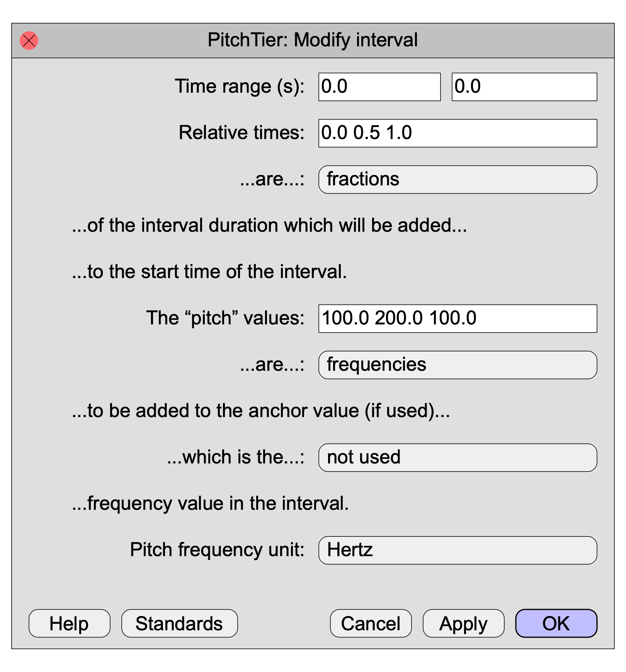Click the first Time range start field
This screenshot has height=672, width=626.
point(379,87)
